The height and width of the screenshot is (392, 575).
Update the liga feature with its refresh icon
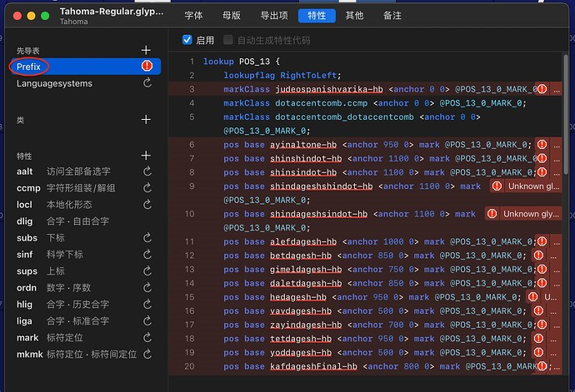[147, 321]
